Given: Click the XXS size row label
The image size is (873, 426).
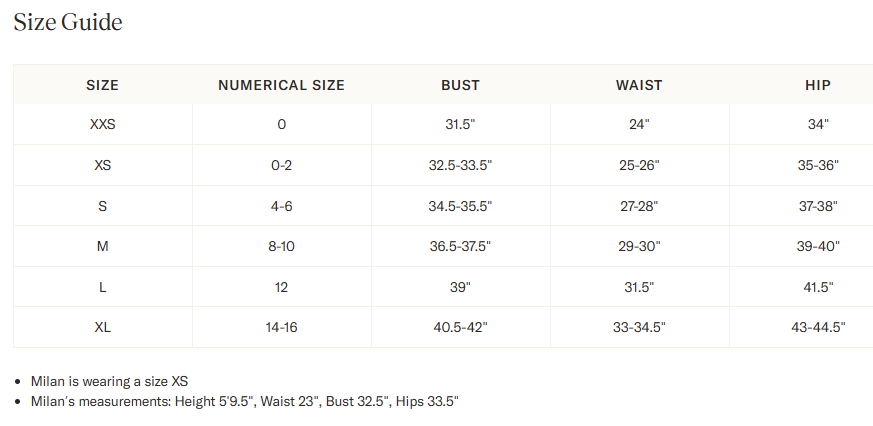Looking at the screenshot, I should pyautogui.click(x=102, y=125).
